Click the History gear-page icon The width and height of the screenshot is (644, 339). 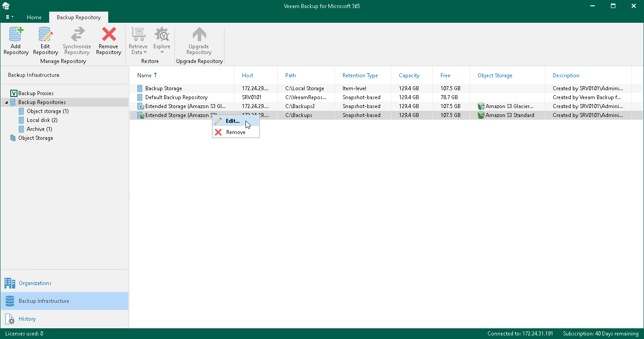tap(10, 319)
